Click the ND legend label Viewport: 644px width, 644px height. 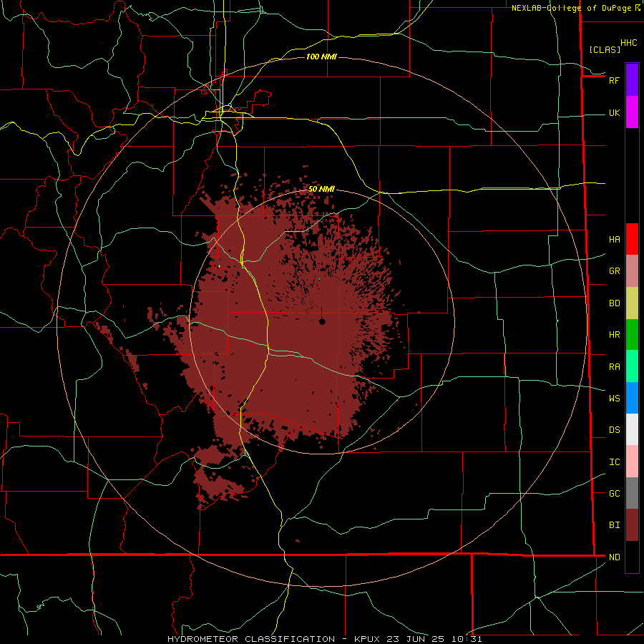614,557
